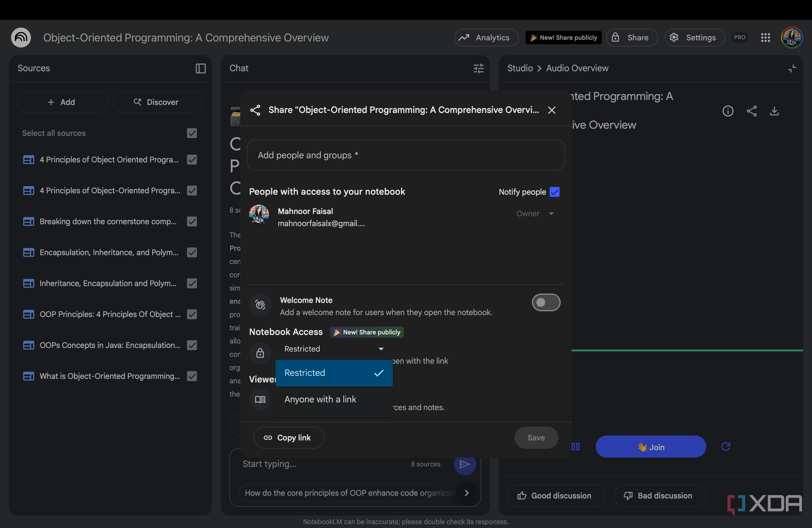Viewport: 812px width, 528px height.
Task: Collapse the Studio panel icon
Action: click(x=792, y=68)
